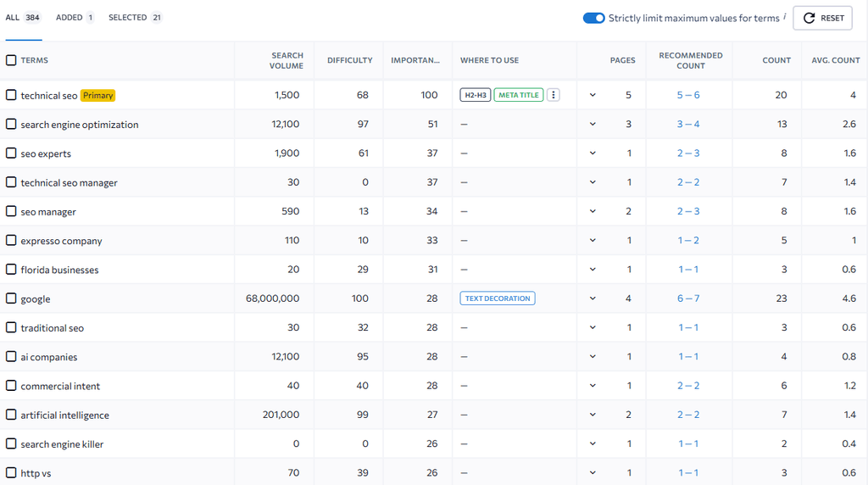This screenshot has height=485, width=868.
Task: Expand pages chevron for technical seo
Action: point(593,95)
